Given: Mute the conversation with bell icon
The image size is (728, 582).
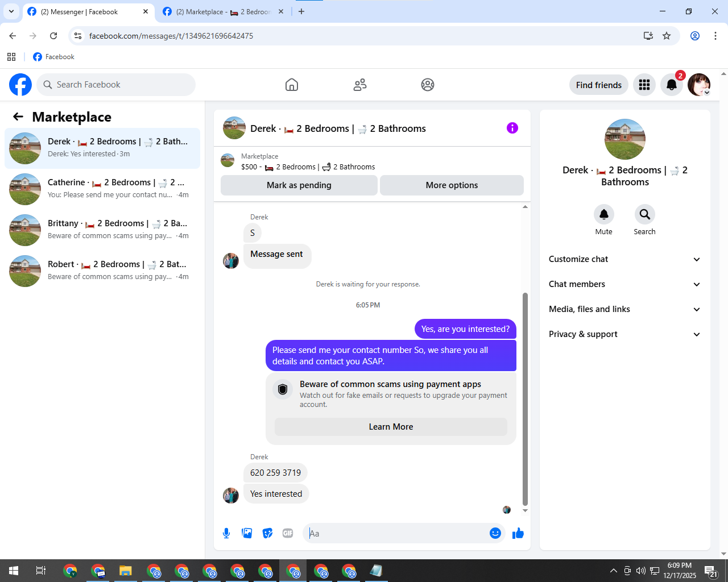Looking at the screenshot, I should [x=604, y=214].
